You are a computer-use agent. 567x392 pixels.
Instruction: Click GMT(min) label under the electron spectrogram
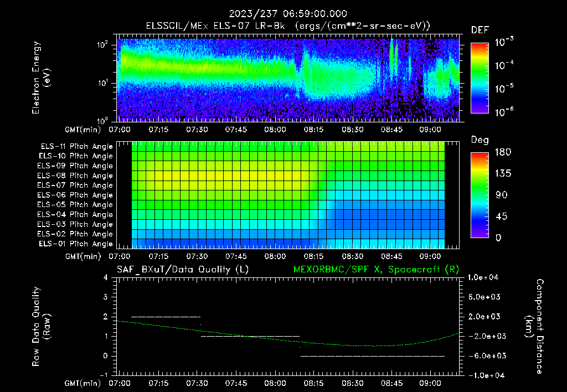(x=83, y=130)
